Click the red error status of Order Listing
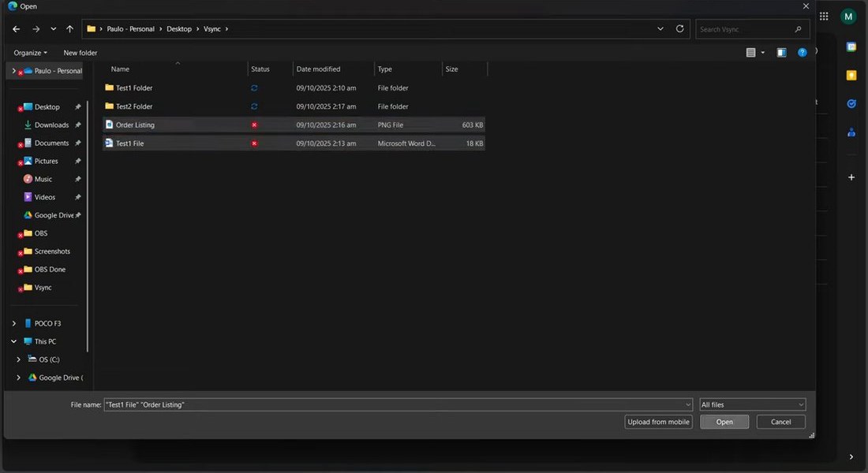 tap(254, 125)
